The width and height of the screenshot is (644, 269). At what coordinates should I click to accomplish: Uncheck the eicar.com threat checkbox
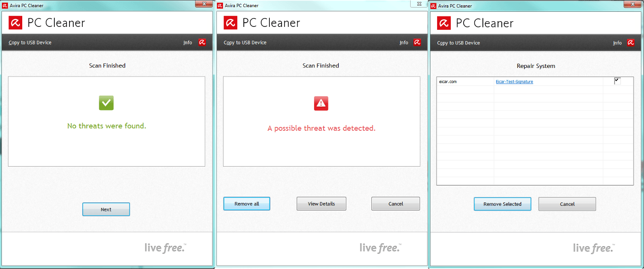pos(617,81)
